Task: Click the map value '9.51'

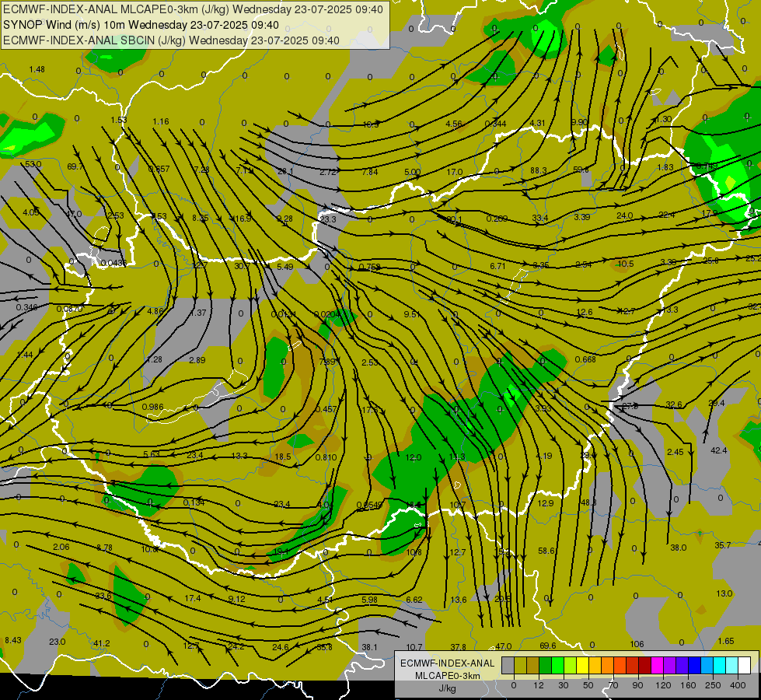Action: 411,314
